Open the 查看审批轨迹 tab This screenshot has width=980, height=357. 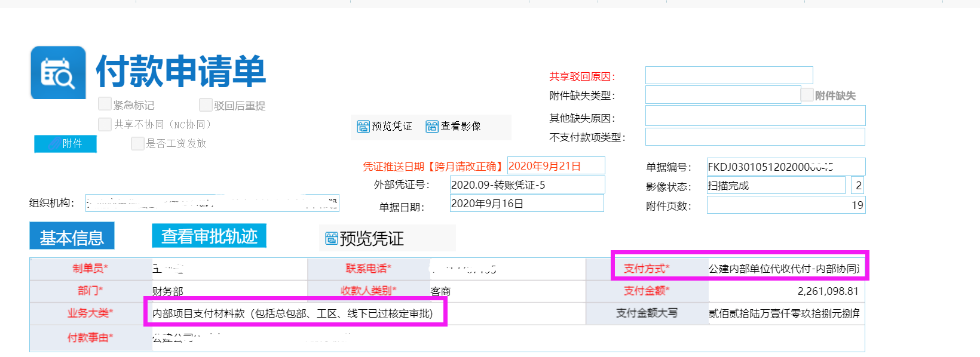[209, 236]
